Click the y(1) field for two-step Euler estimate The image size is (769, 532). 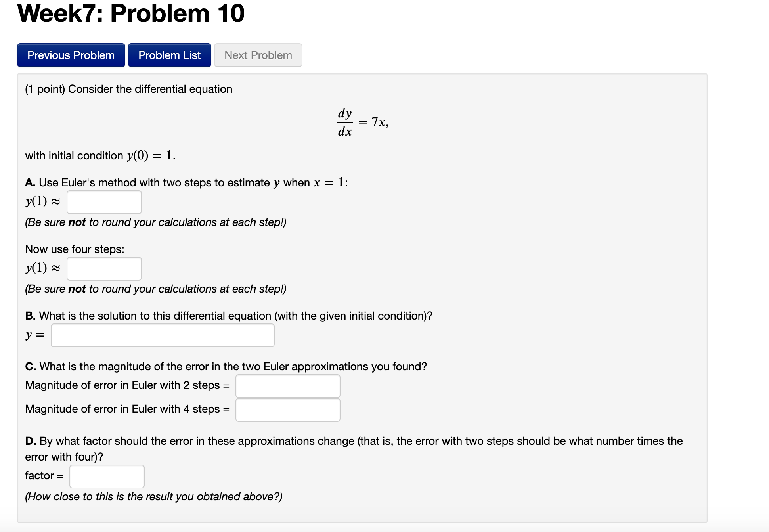[x=104, y=202]
